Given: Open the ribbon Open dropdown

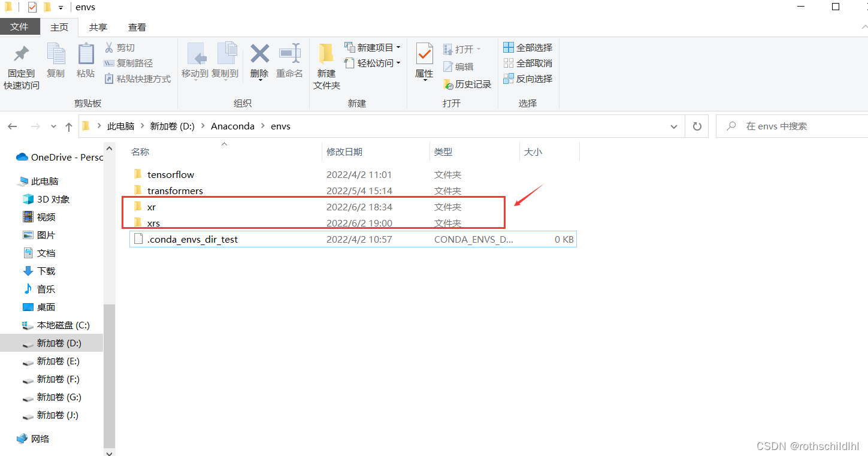Looking at the screenshot, I should click(x=462, y=49).
